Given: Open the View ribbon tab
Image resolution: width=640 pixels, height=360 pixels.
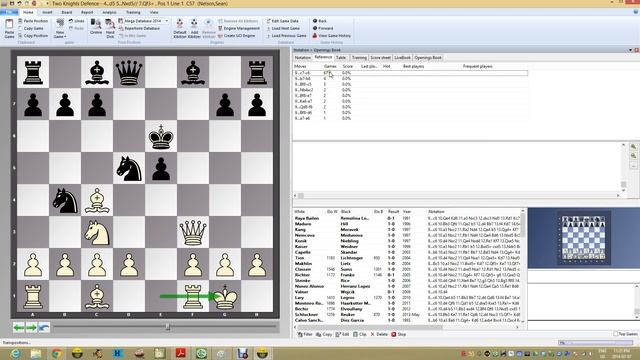Looking at the screenshot, I should [x=154, y=13].
